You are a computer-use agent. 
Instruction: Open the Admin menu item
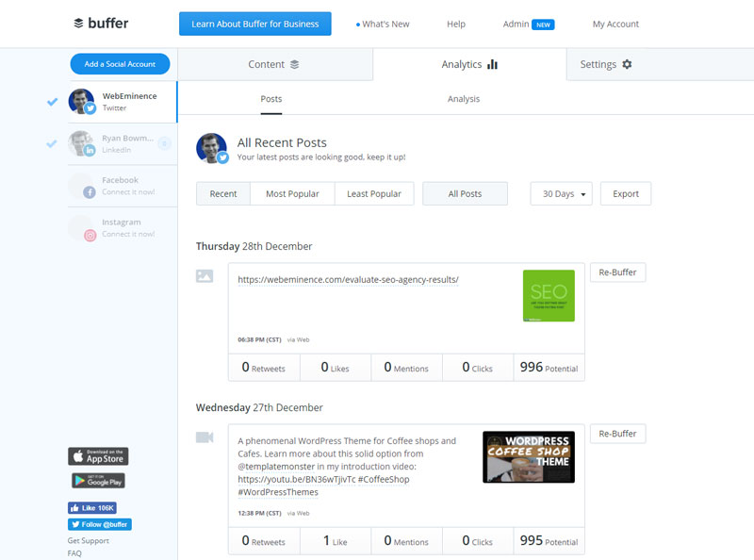tap(516, 25)
